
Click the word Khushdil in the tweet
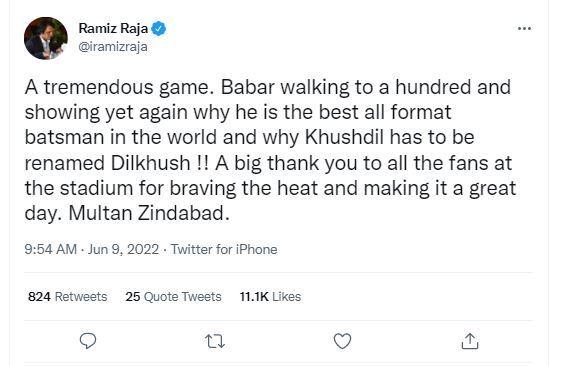pos(344,137)
